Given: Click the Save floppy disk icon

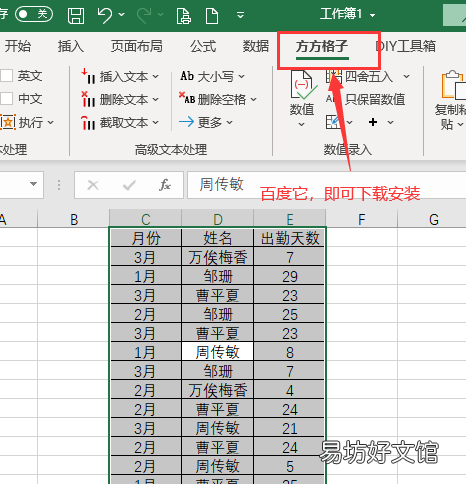Looking at the screenshot, I should point(76,15).
